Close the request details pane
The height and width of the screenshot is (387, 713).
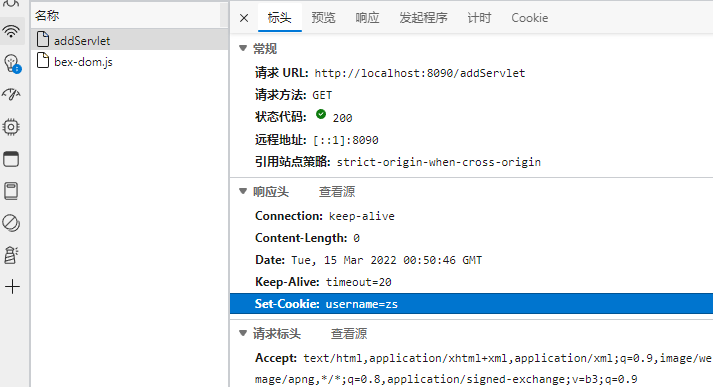point(244,18)
